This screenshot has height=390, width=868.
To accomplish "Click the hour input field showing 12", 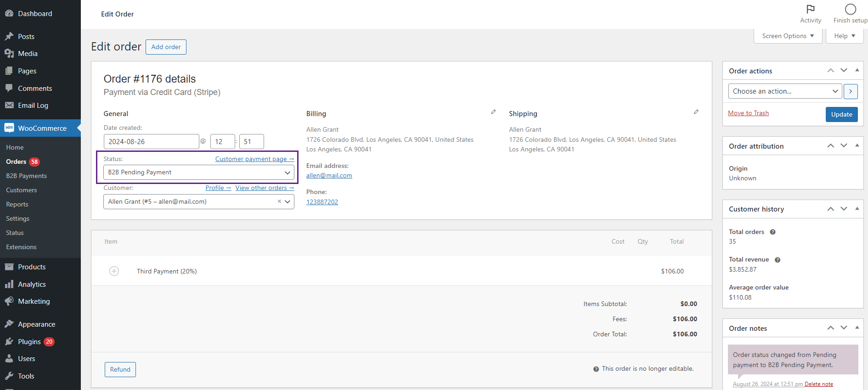I will 223,141.
